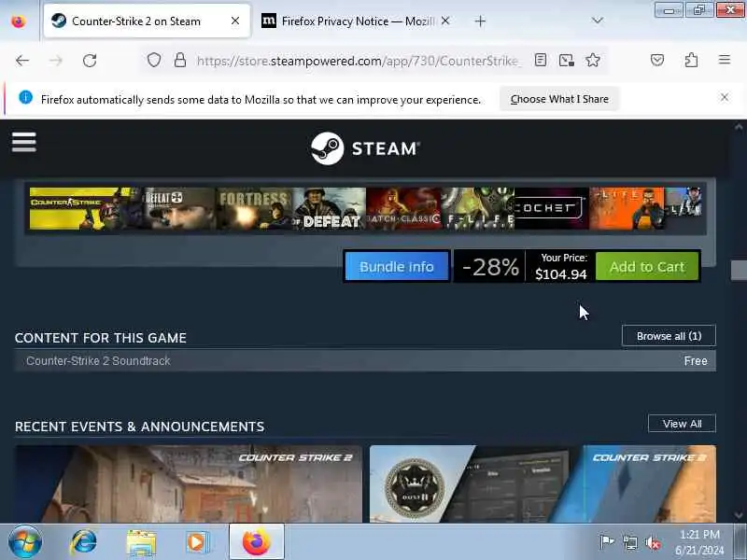The image size is (747, 560).
Task: Close the Counter-Strike 2 tab
Action: pos(235,21)
